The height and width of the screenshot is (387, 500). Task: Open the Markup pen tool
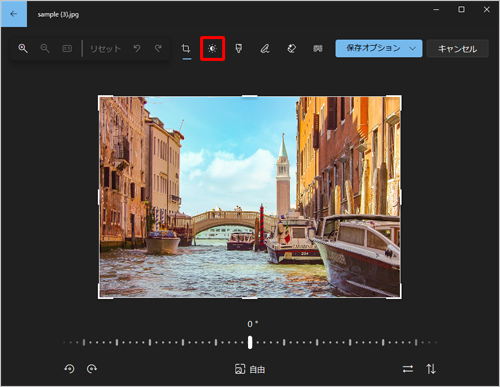pos(265,49)
